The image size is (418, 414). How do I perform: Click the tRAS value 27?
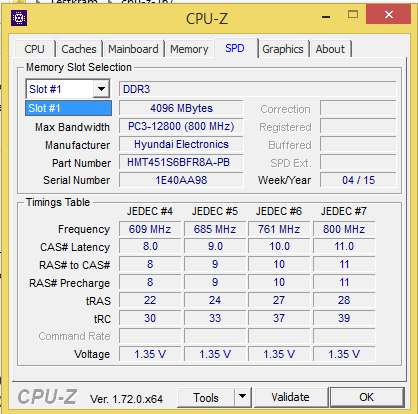coord(279,300)
